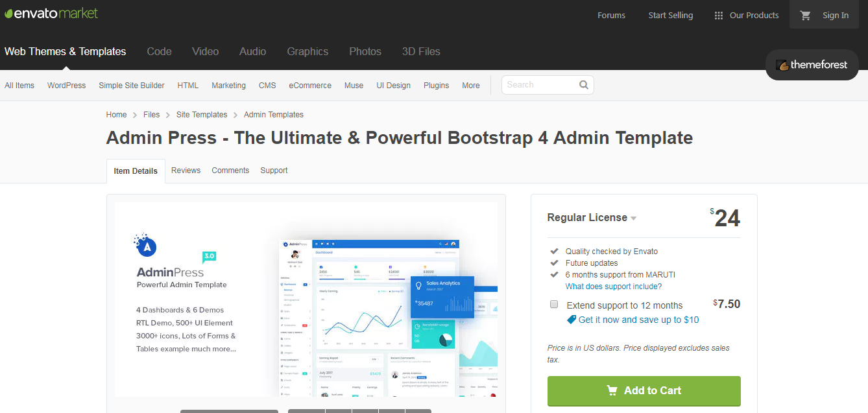The height and width of the screenshot is (413, 868).
Task: Click the Admin Press item title
Action: [x=400, y=138]
